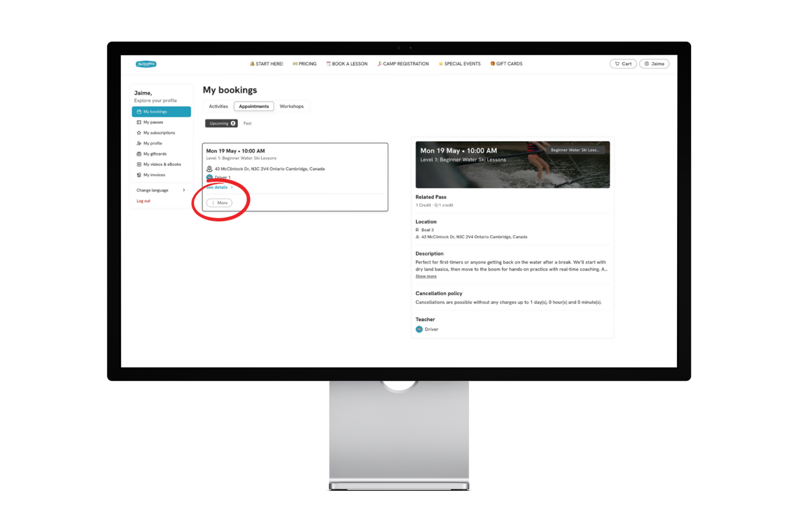Screen dimensions: 798x532
Task: Click the ticket icon beside My passes
Action: pyautogui.click(x=139, y=122)
